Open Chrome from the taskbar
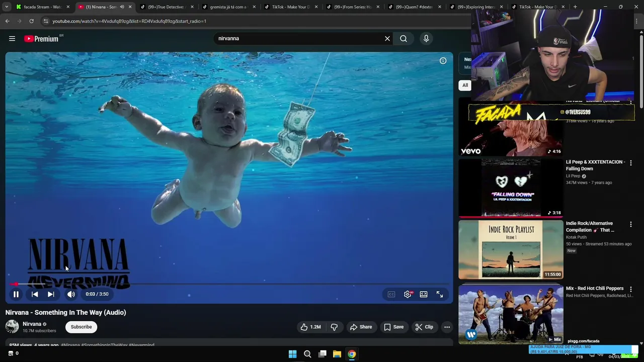Image resolution: width=644 pixels, height=362 pixels. click(352, 354)
